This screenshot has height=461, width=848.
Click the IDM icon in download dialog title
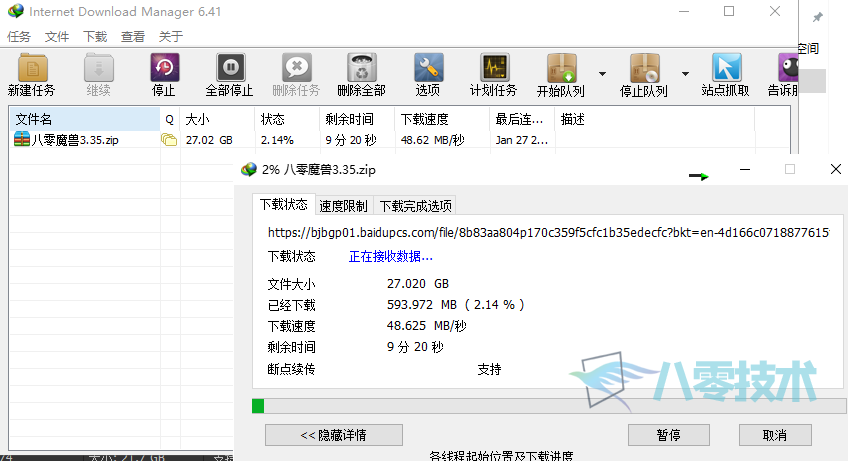pos(248,169)
